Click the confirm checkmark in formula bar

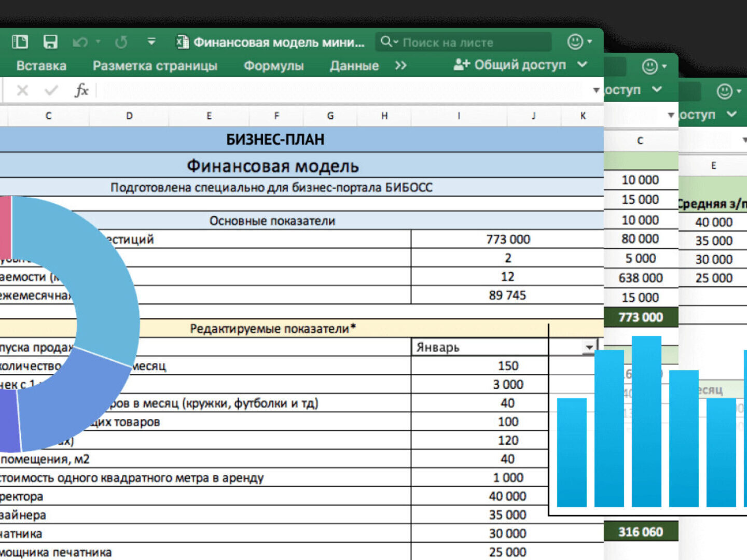[51, 91]
